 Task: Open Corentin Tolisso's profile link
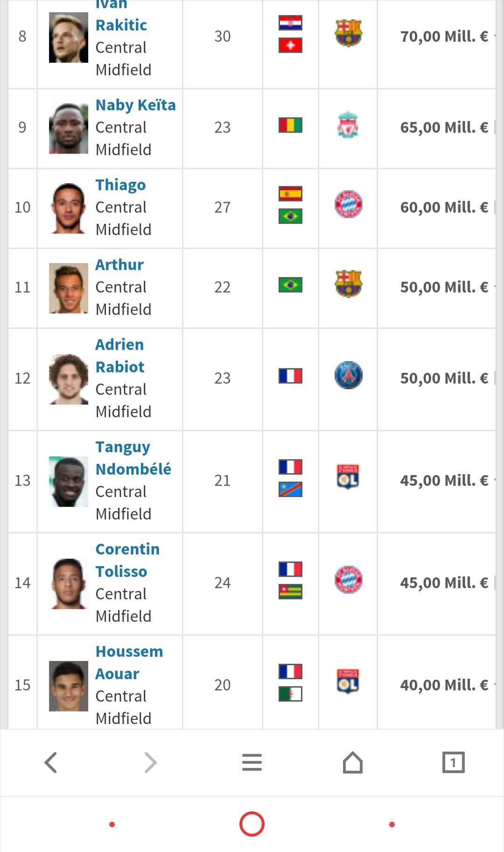pyautogui.click(x=127, y=561)
